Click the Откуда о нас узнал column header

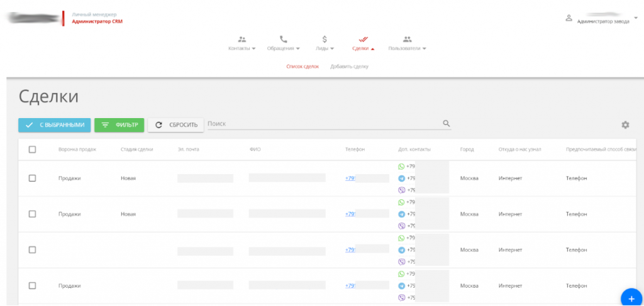pyautogui.click(x=519, y=150)
